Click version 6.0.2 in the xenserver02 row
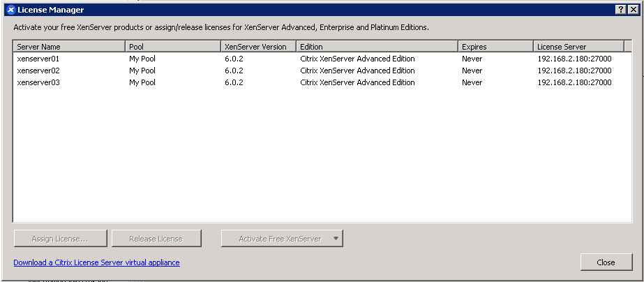Viewport: 644px width, 282px height. pos(234,70)
